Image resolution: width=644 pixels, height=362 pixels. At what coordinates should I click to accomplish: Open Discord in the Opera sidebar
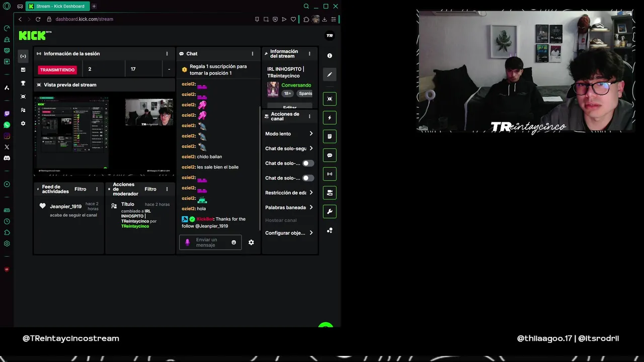pos(7,158)
